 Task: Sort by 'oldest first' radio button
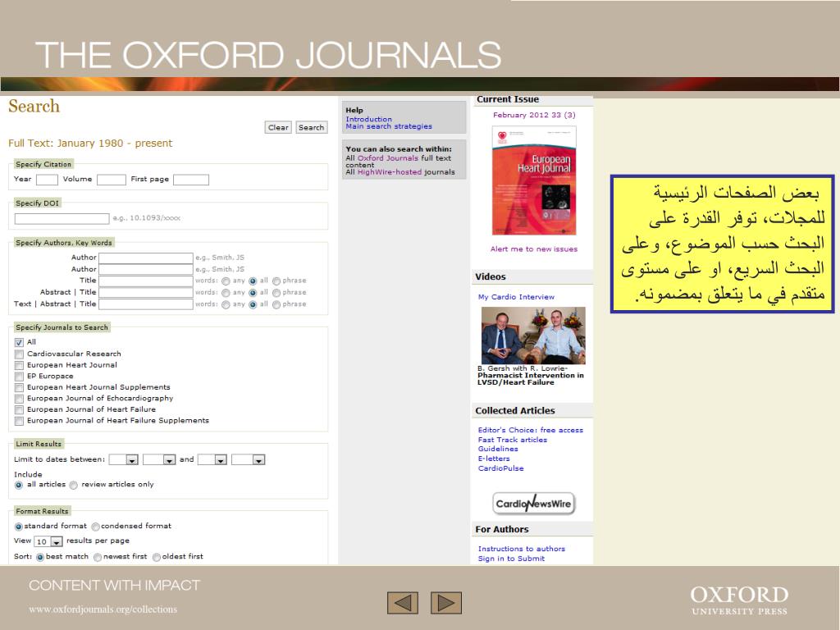157,557
